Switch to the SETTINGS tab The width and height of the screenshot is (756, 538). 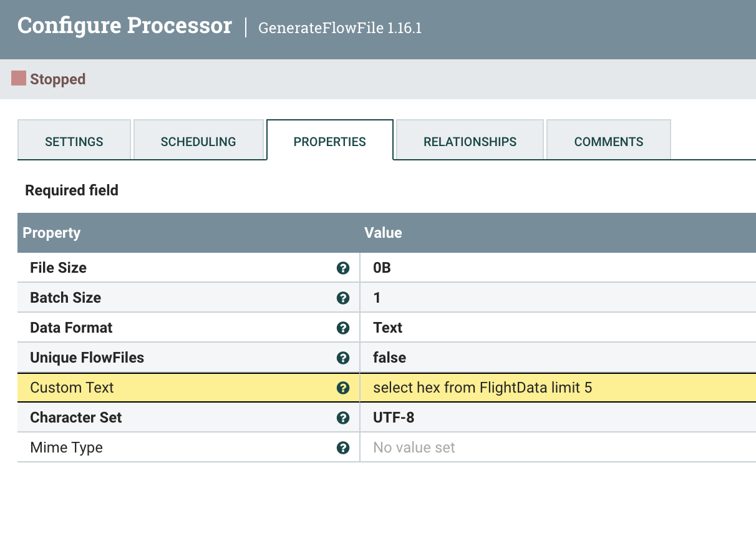pos(74,142)
